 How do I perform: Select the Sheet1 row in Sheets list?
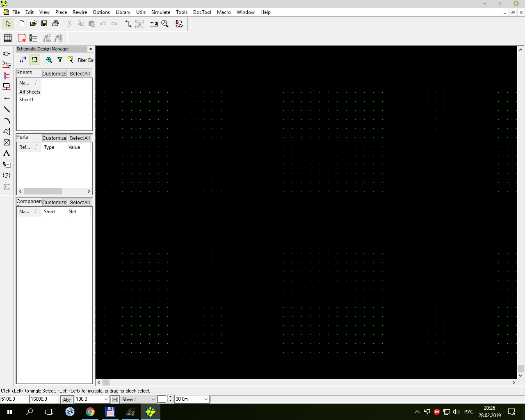point(26,100)
